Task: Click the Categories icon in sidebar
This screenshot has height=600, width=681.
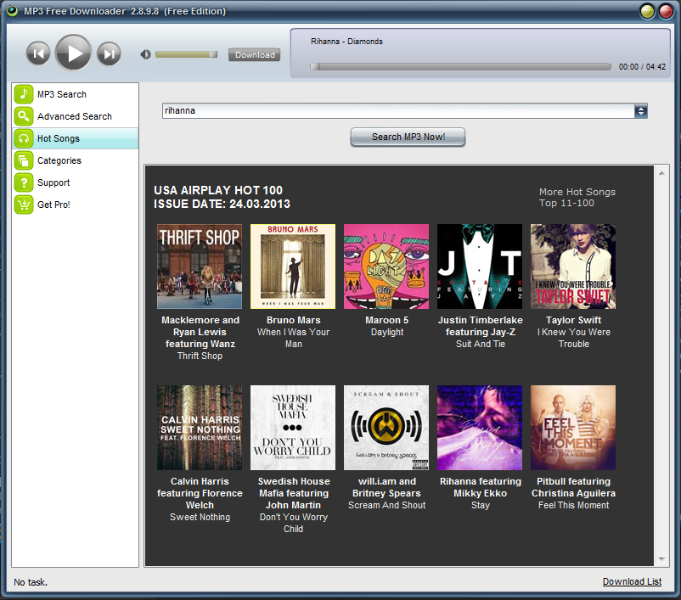Action: 23,161
